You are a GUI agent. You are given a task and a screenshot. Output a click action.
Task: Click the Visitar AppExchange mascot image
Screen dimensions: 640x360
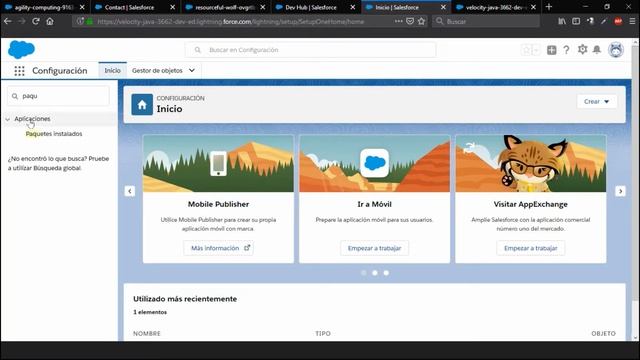[531, 163]
